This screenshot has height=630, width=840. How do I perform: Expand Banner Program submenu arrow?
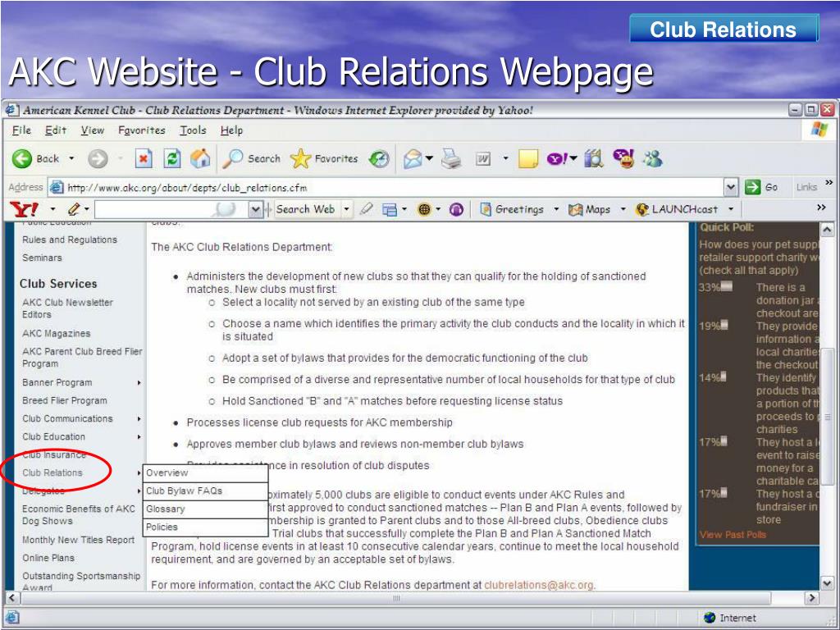pos(139,383)
